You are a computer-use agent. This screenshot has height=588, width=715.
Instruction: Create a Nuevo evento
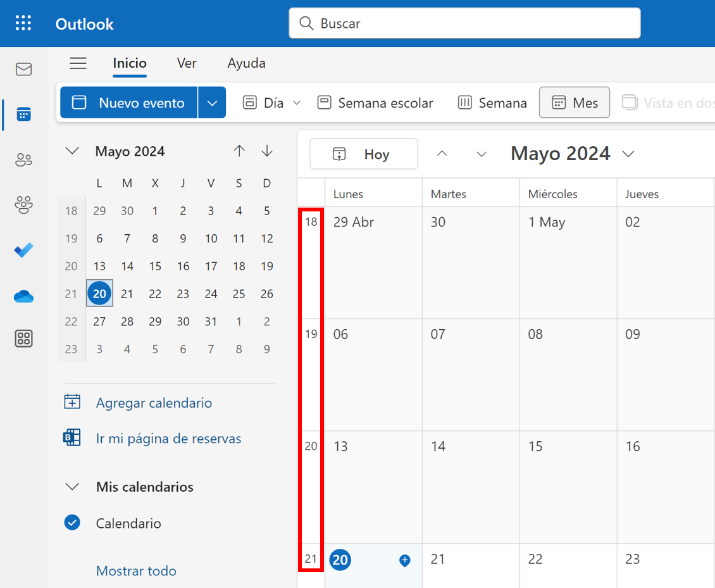[x=129, y=103]
